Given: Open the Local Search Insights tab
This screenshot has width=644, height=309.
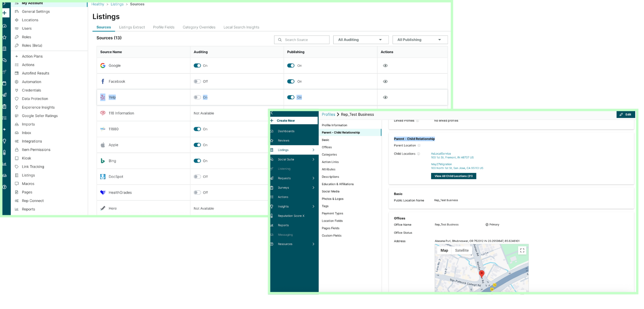Looking at the screenshot, I should (241, 27).
